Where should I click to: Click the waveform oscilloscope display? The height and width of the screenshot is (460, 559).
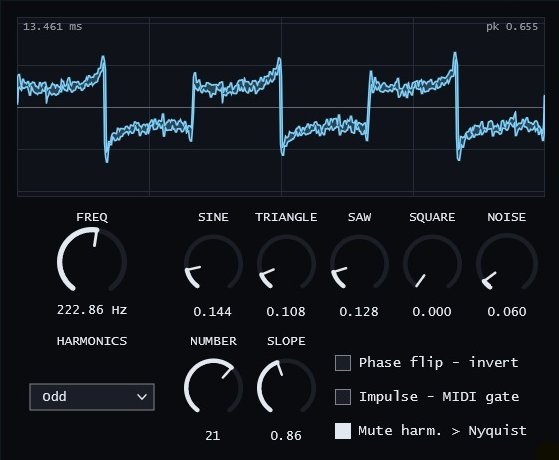tap(281, 107)
